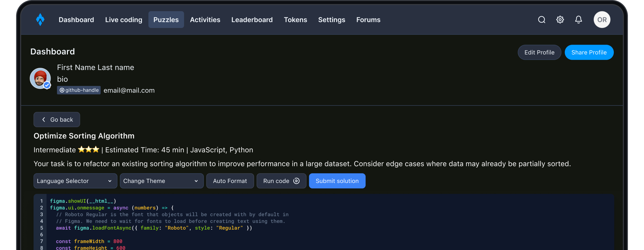Click the Dashboard heading text
Image resolution: width=644 pixels, height=250 pixels.
pos(53,52)
